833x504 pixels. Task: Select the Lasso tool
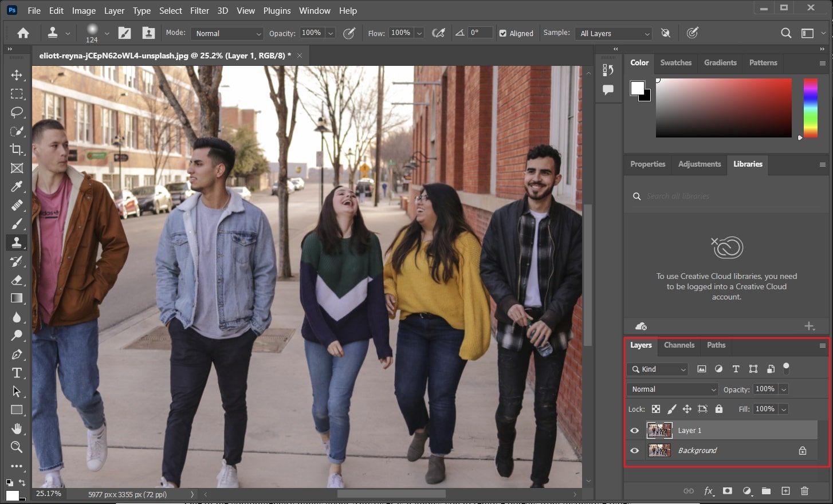coord(17,112)
